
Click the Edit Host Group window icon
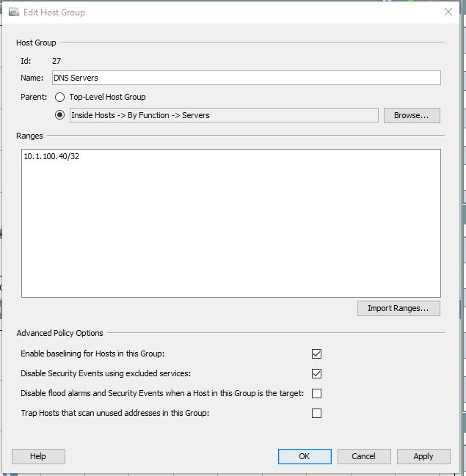point(14,12)
